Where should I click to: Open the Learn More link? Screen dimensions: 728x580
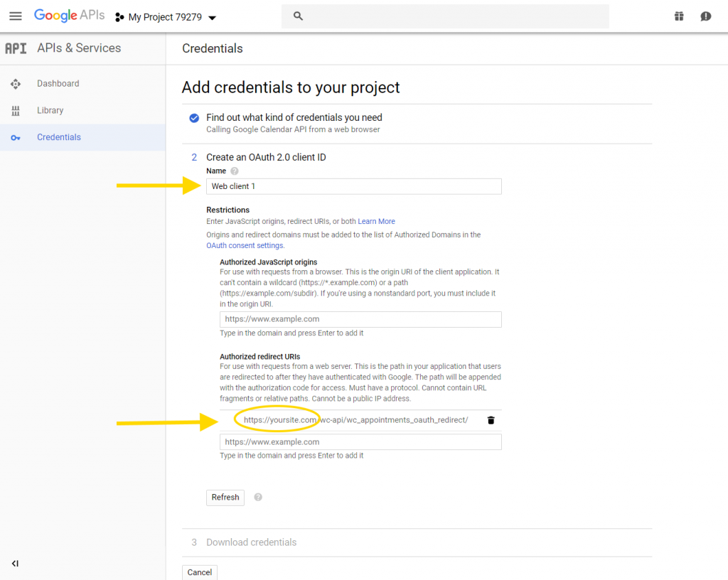[x=376, y=221]
